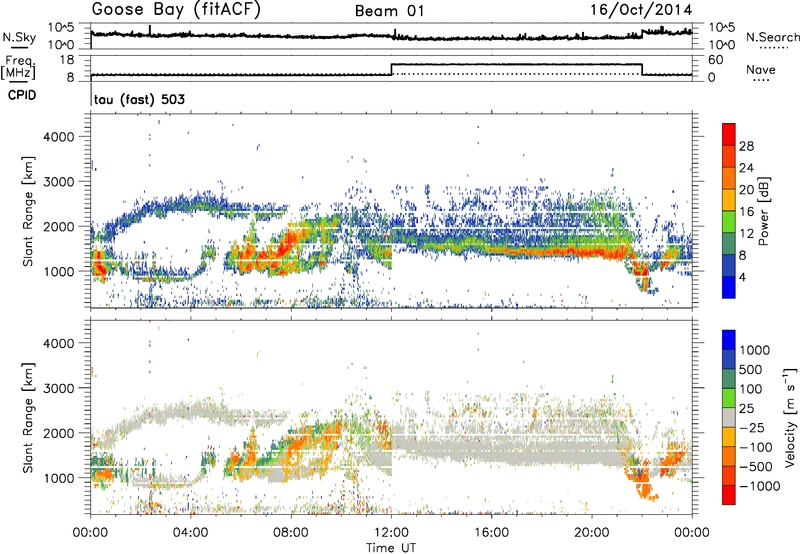
Task: Click the "18" frequency axis tick label
Action: tap(67, 60)
